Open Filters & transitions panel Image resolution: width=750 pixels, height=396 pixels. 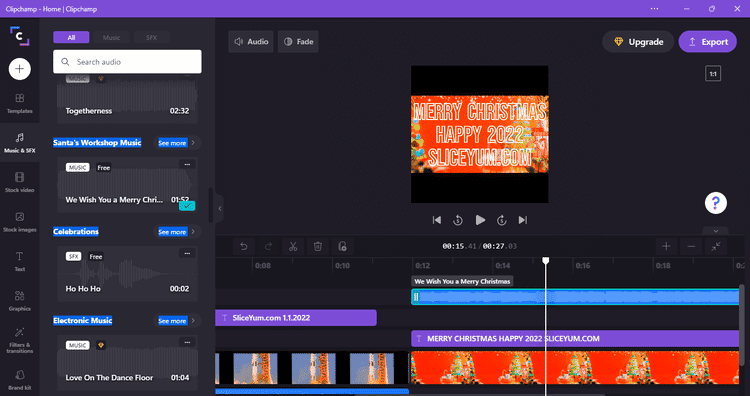(20, 341)
